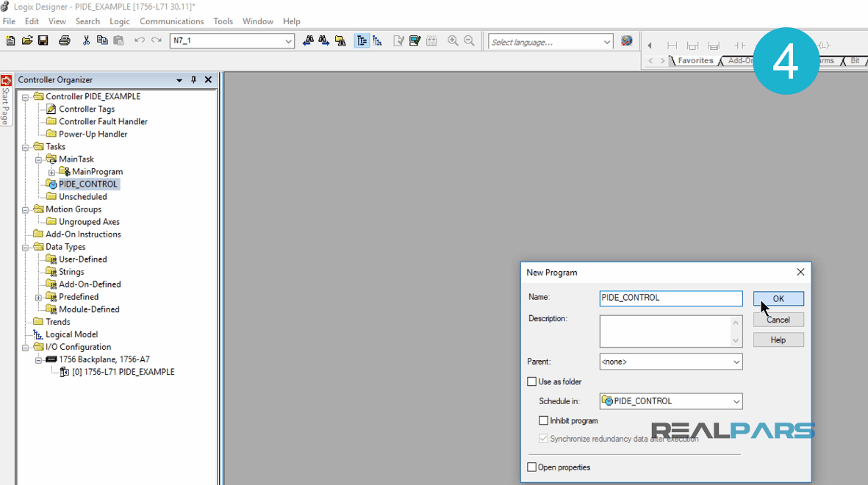Check the Inhibit program checkbox
The height and width of the screenshot is (485, 868).
[544, 421]
